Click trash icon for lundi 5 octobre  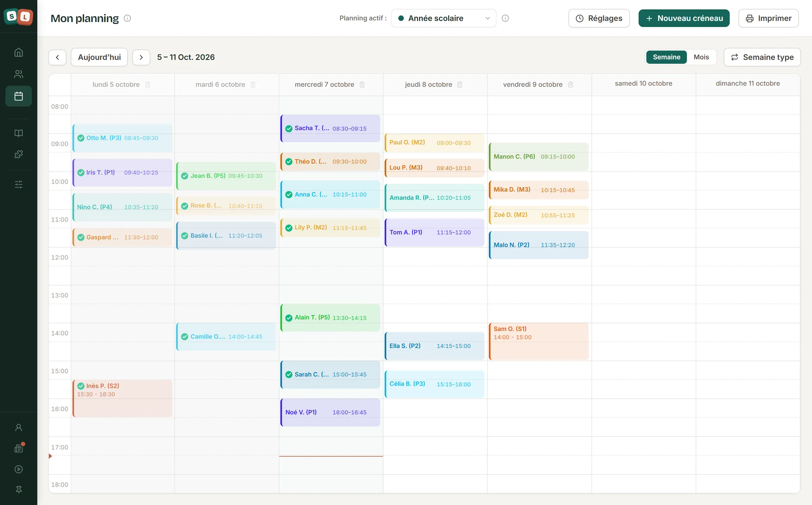[x=148, y=85]
